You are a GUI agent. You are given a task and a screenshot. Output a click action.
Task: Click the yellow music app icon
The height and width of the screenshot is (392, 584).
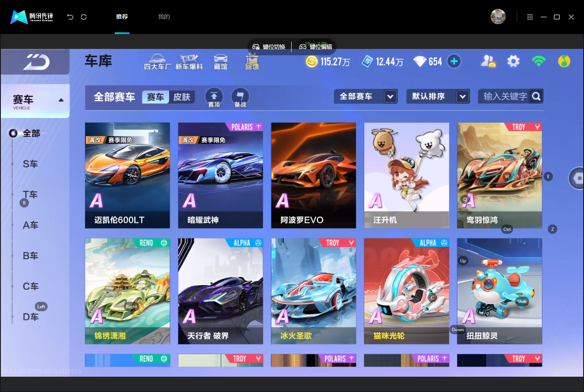(x=564, y=61)
